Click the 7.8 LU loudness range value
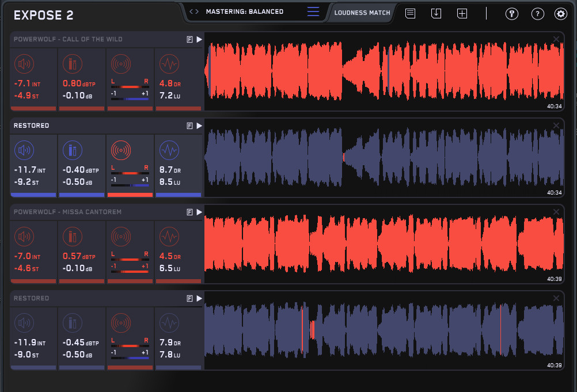 (170, 355)
